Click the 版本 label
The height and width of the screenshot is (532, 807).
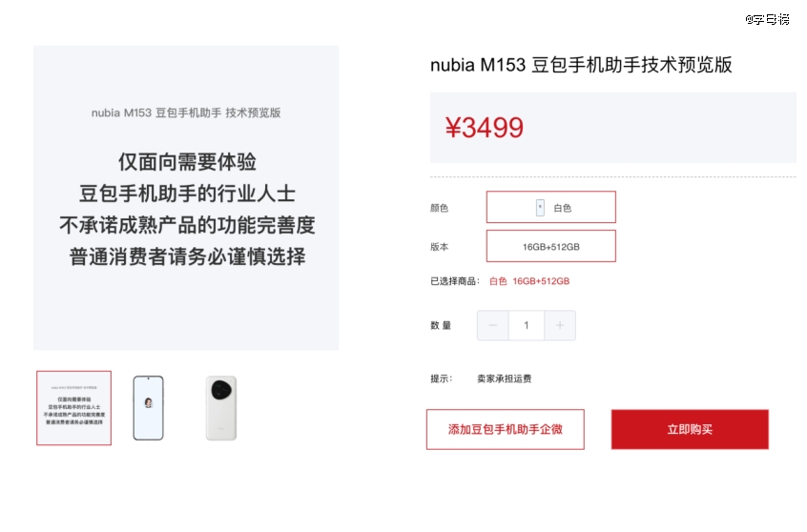coord(440,247)
